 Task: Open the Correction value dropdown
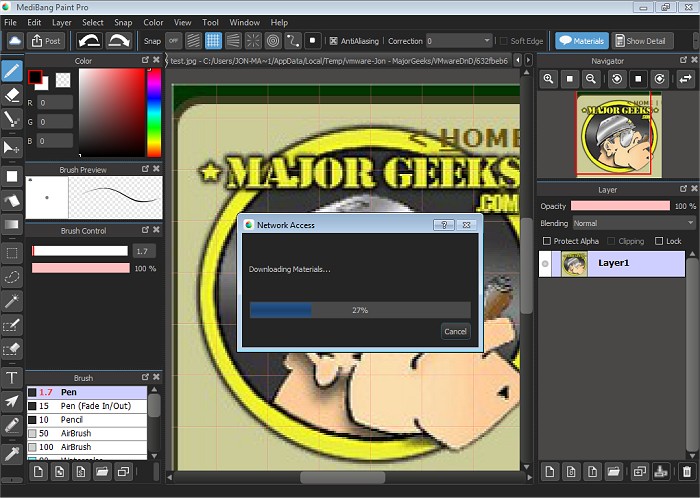click(x=458, y=41)
